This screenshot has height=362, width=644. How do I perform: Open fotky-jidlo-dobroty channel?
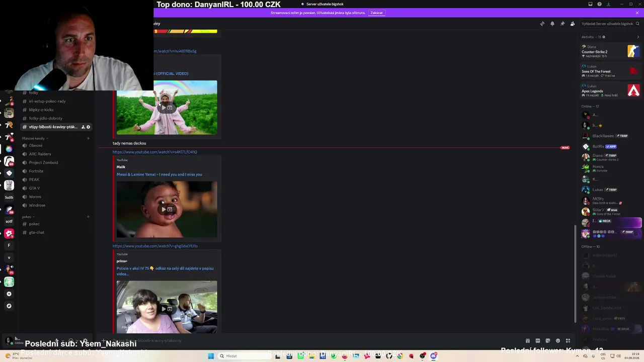tap(56, 118)
